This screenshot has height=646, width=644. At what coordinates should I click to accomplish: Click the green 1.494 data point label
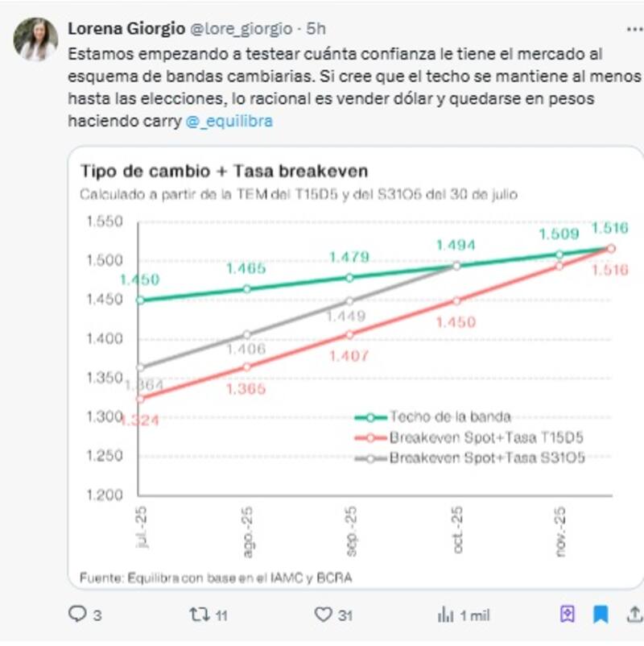[456, 246]
